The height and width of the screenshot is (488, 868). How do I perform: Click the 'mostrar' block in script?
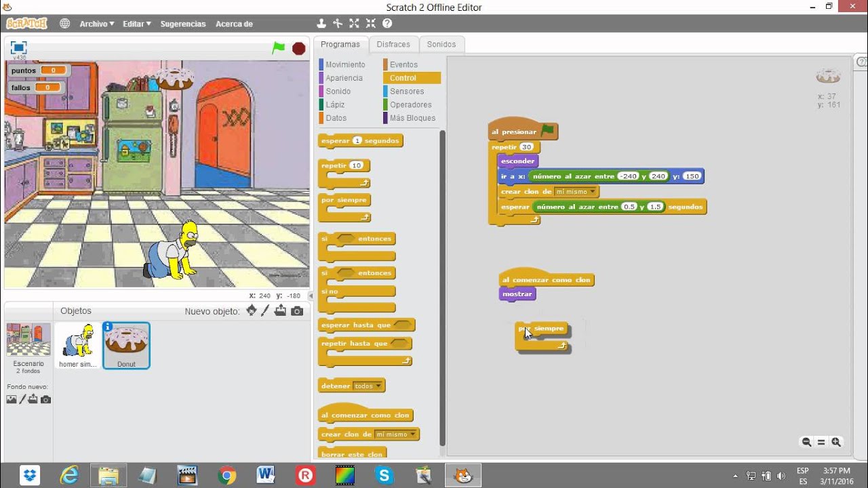(x=517, y=294)
